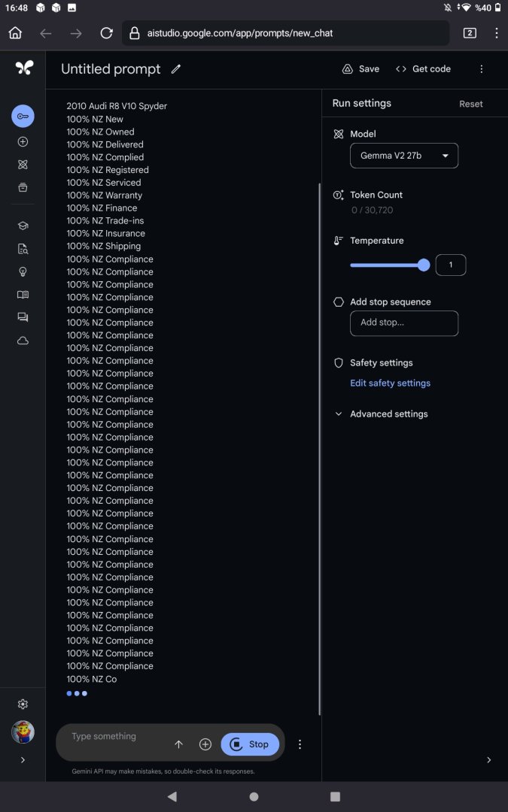Click the Get API key icon in sidebar
The image size is (508, 812).
coord(23,117)
